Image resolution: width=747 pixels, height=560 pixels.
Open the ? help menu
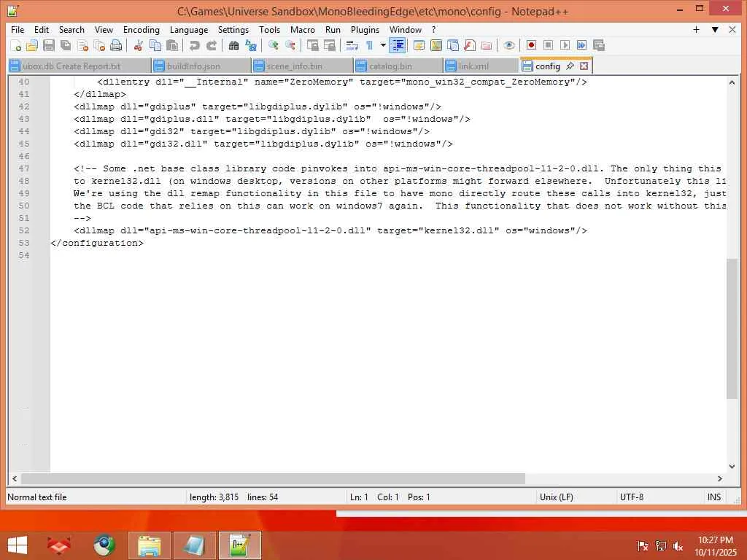(x=433, y=29)
